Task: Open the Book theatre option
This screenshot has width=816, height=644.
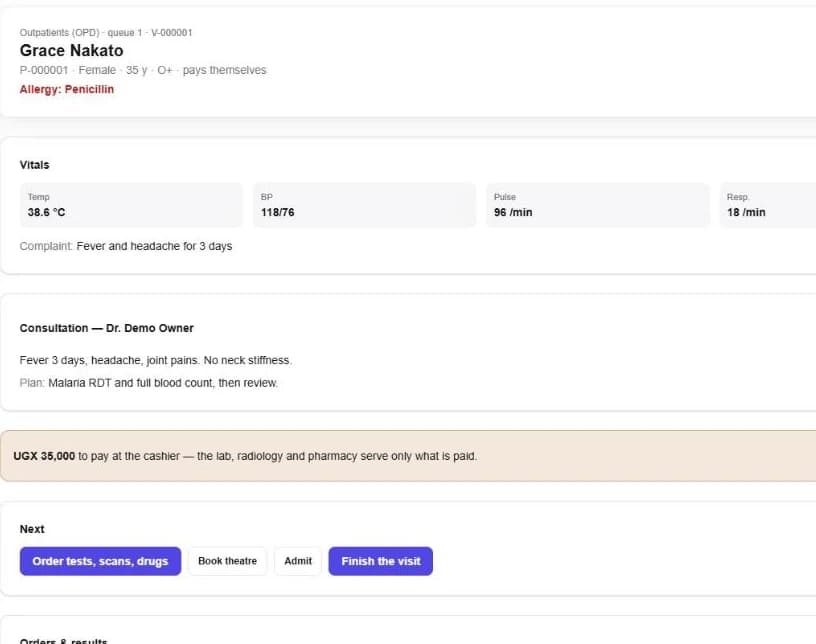Action: click(x=227, y=561)
